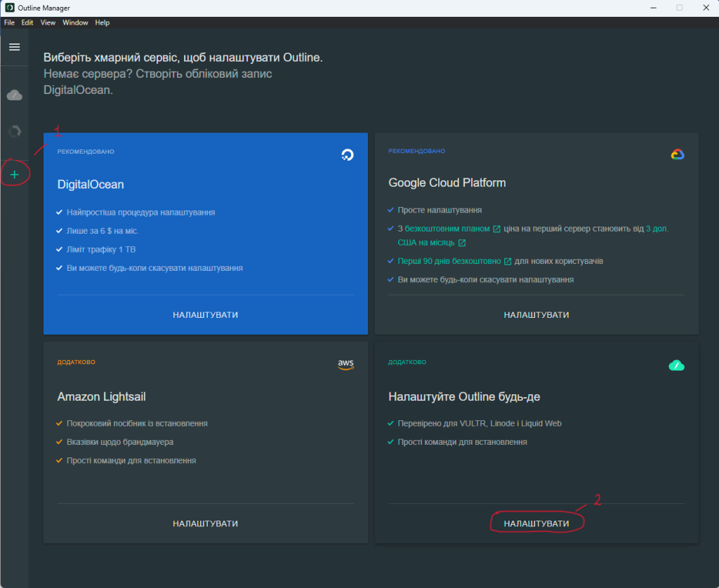Click the external link icon after "США на місяць"
This screenshot has width=719, height=588.
[x=462, y=243]
